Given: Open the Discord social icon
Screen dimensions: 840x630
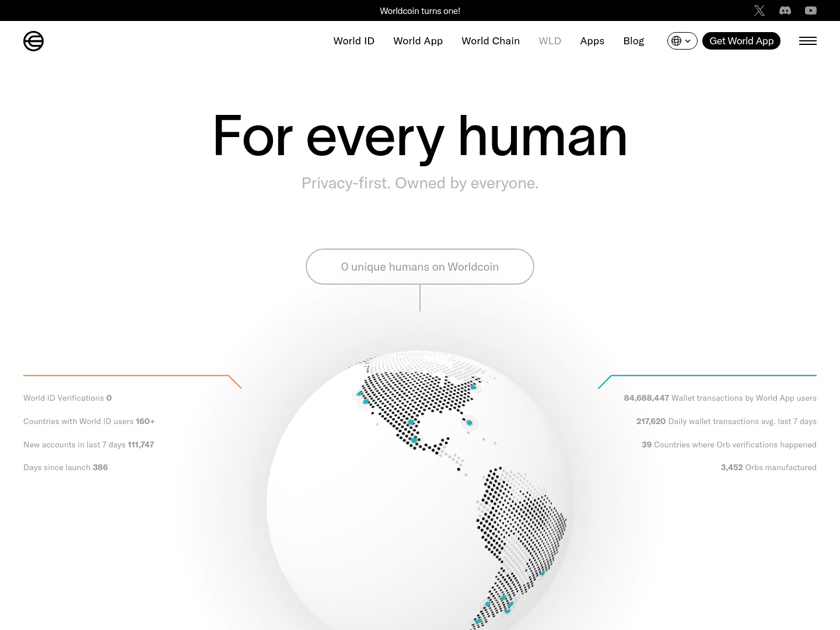Looking at the screenshot, I should click(x=785, y=10).
